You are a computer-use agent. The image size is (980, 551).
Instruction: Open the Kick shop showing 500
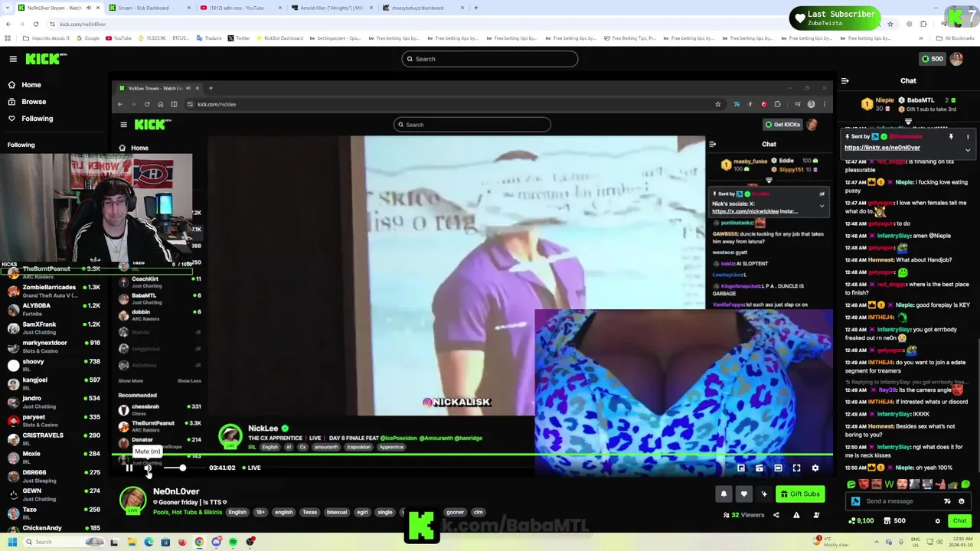point(893,521)
